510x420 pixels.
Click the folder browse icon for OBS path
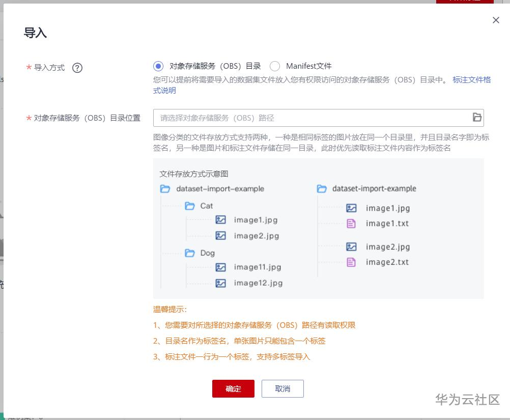[477, 117]
